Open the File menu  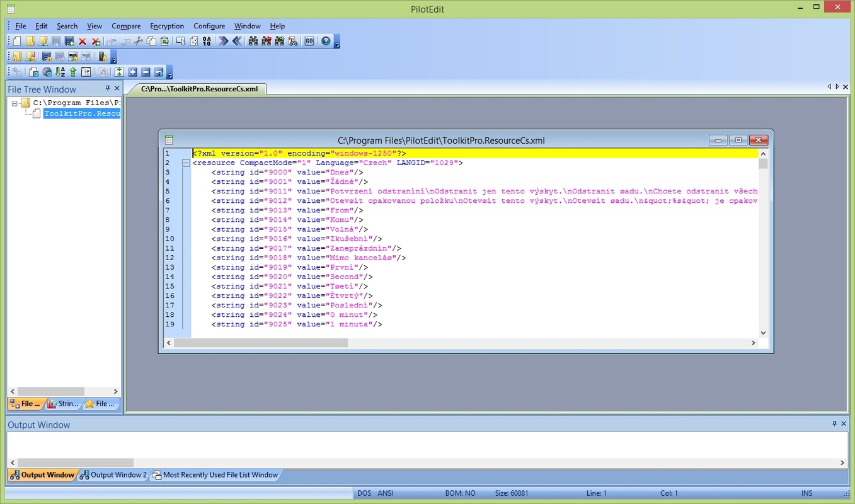[21, 26]
